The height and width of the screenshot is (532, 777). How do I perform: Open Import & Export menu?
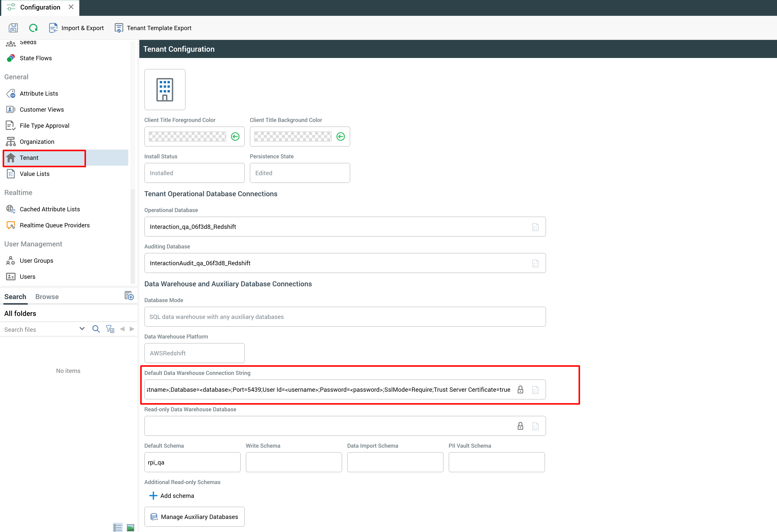click(x=77, y=28)
